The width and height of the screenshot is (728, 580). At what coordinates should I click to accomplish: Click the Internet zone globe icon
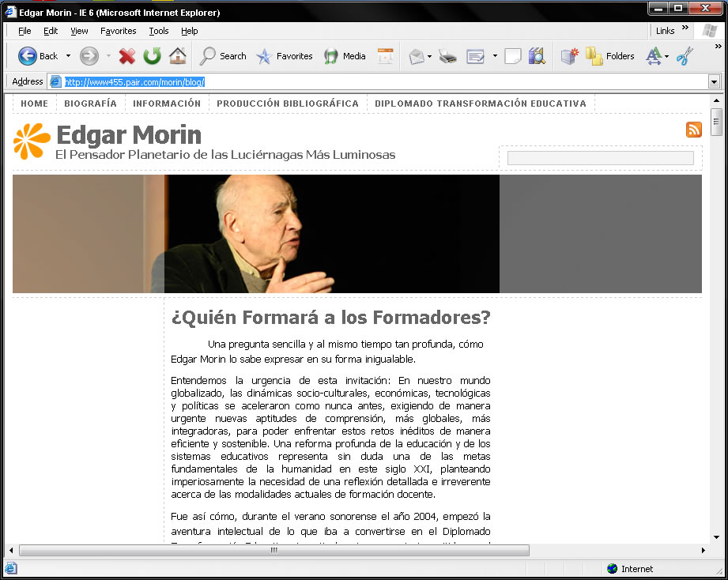pos(613,568)
